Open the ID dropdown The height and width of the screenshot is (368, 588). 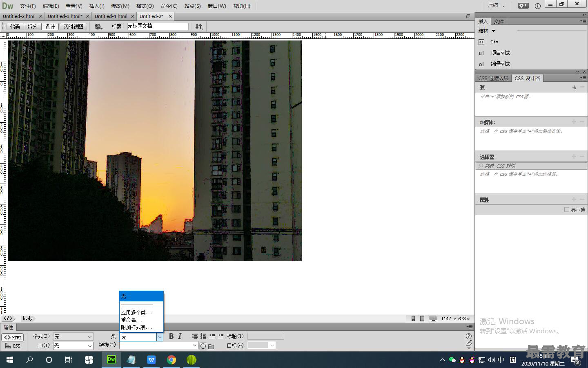pos(73,346)
